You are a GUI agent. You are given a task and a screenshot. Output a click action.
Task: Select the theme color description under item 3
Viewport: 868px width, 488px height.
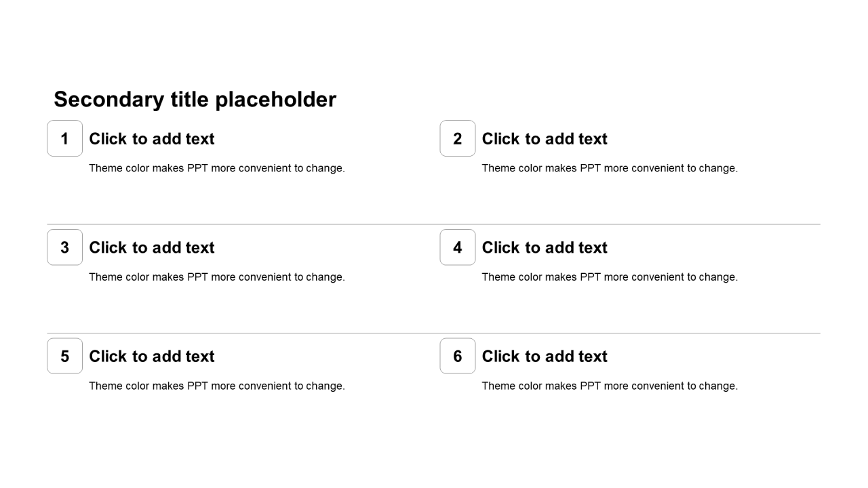(217, 277)
